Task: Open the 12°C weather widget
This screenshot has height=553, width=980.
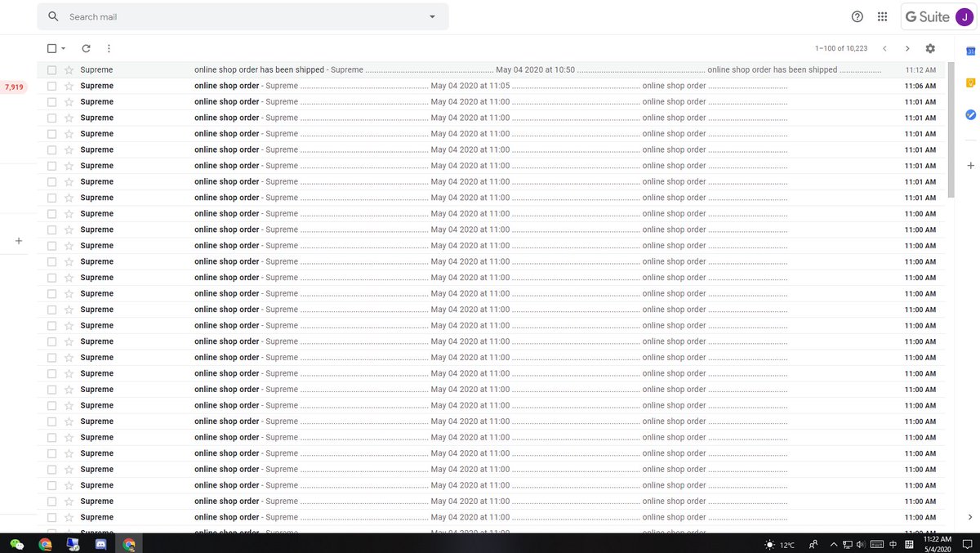Action: [779, 544]
